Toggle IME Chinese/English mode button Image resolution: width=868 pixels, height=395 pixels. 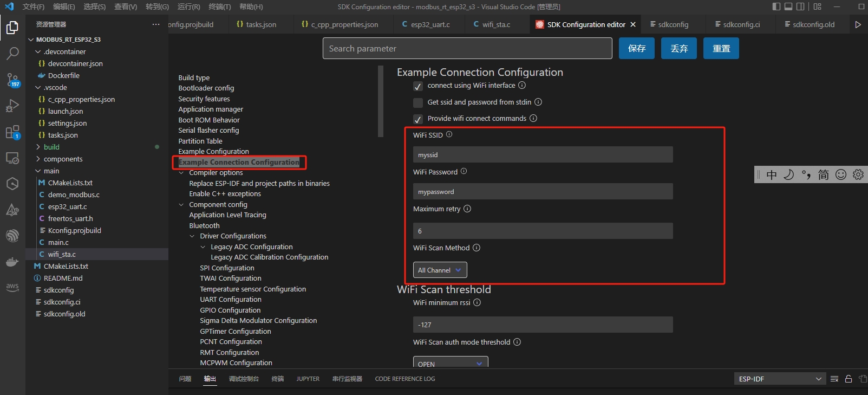772,174
